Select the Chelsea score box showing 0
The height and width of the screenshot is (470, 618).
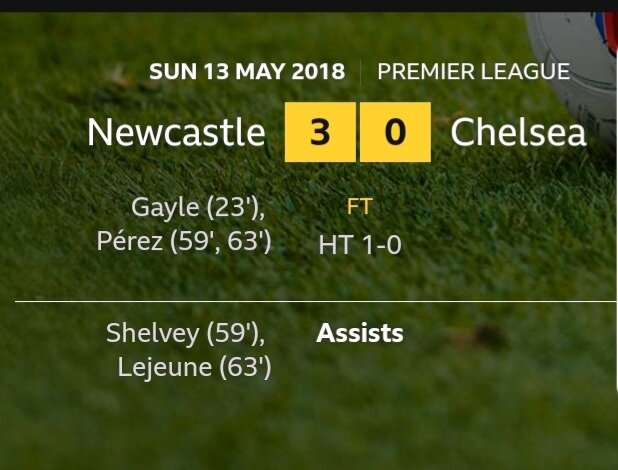[395, 132]
